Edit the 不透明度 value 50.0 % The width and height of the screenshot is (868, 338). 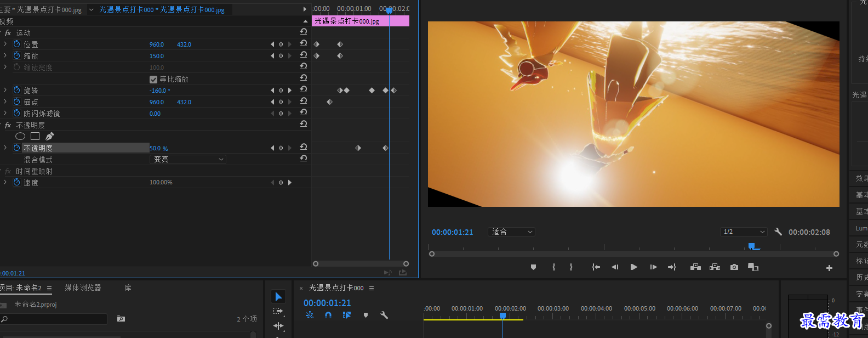159,148
